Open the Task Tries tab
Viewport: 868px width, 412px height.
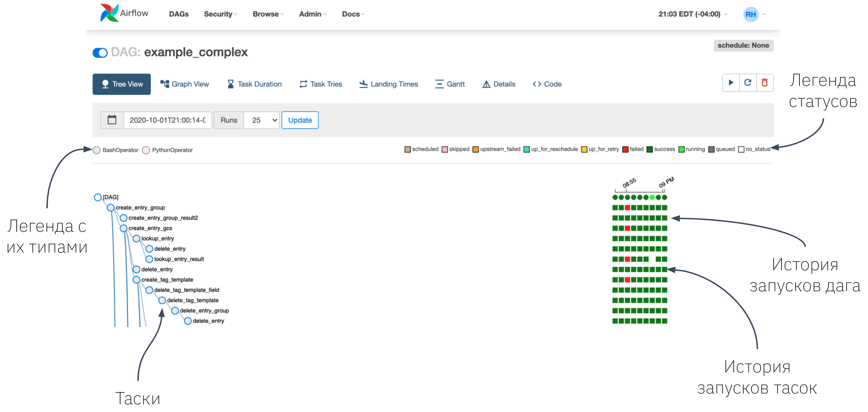[x=321, y=84]
